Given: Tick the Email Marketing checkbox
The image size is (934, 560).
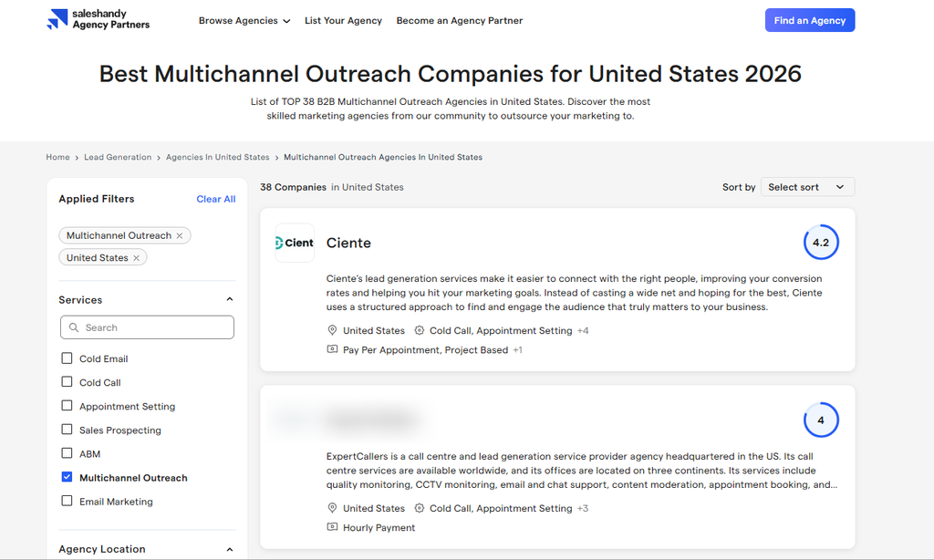Looking at the screenshot, I should tap(67, 501).
